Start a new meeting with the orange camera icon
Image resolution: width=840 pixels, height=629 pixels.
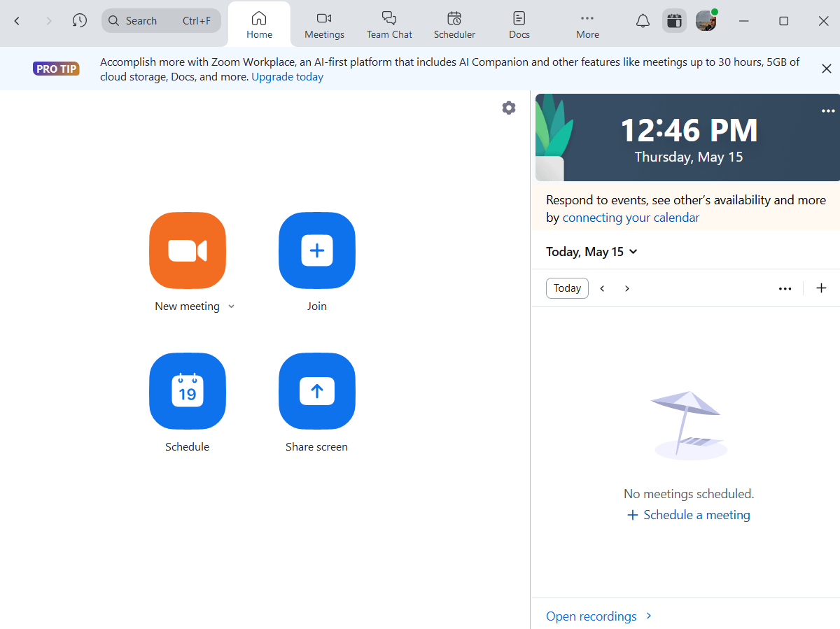pyautogui.click(x=188, y=250)
